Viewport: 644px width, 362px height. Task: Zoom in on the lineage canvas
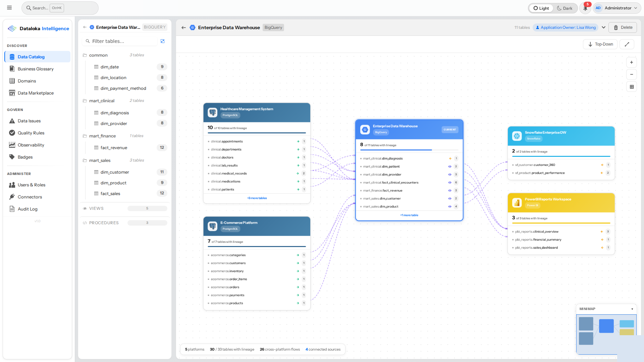pos(632,62)
